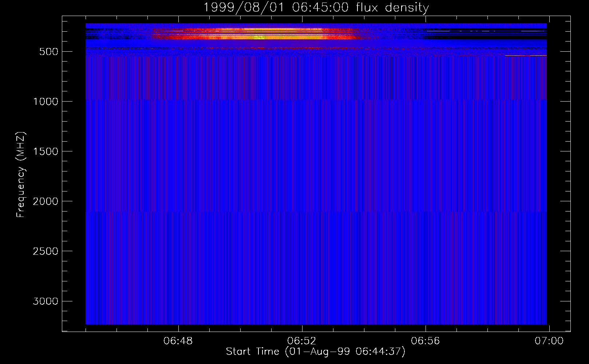Click the 06:56 time tick label
This screenshot has height=364, width=589.
click(x=426, y=341)
